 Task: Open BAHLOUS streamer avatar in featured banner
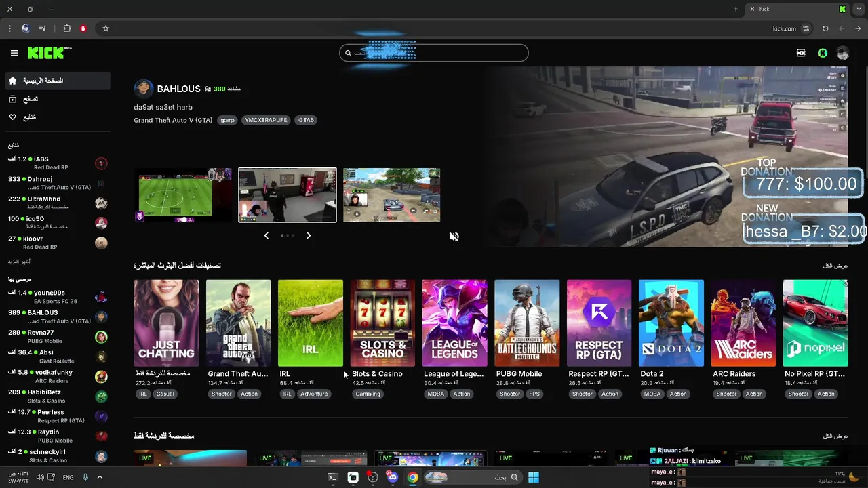pyautogui.click(x=143, y=89)
